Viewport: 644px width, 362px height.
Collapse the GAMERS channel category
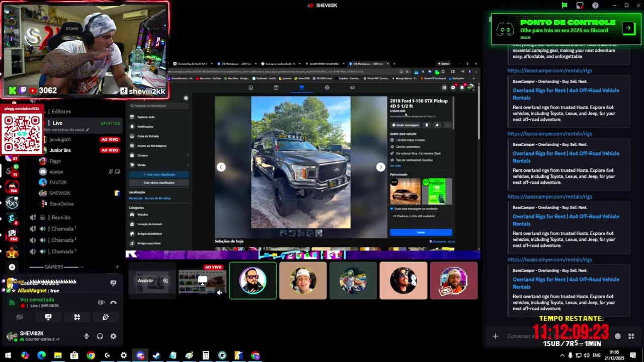tap(54, 267)
